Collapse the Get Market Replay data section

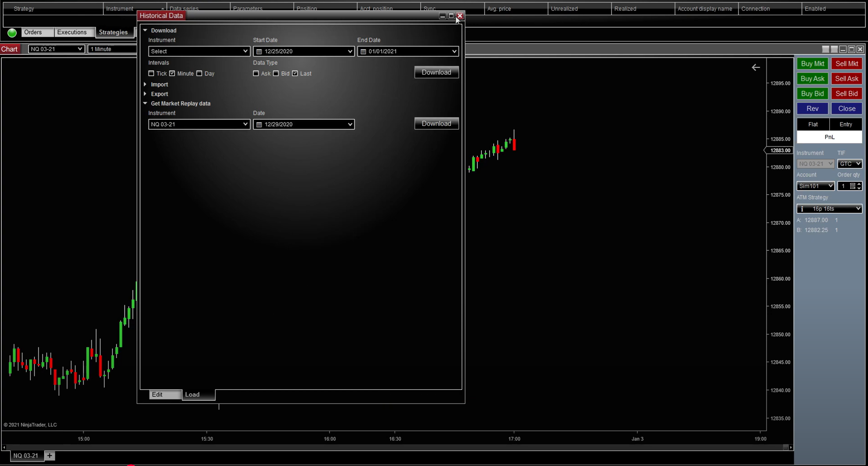tap(145, 103)
